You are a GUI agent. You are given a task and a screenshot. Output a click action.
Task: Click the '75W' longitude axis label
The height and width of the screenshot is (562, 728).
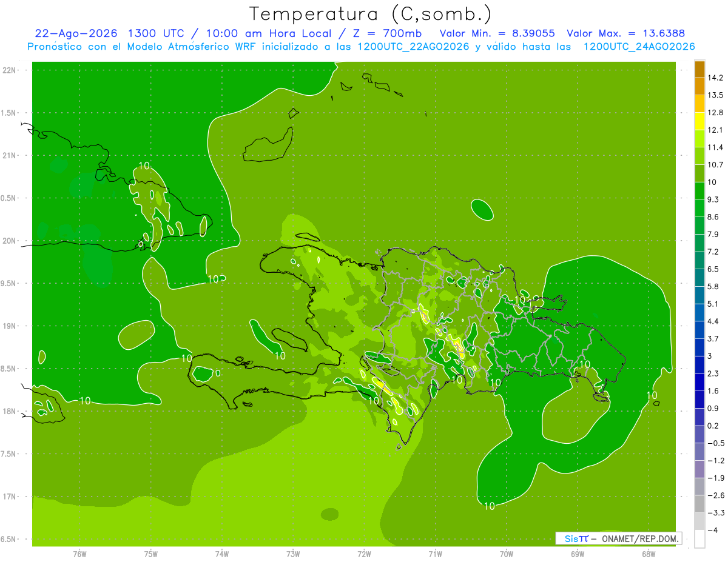[x=150, y=554]
